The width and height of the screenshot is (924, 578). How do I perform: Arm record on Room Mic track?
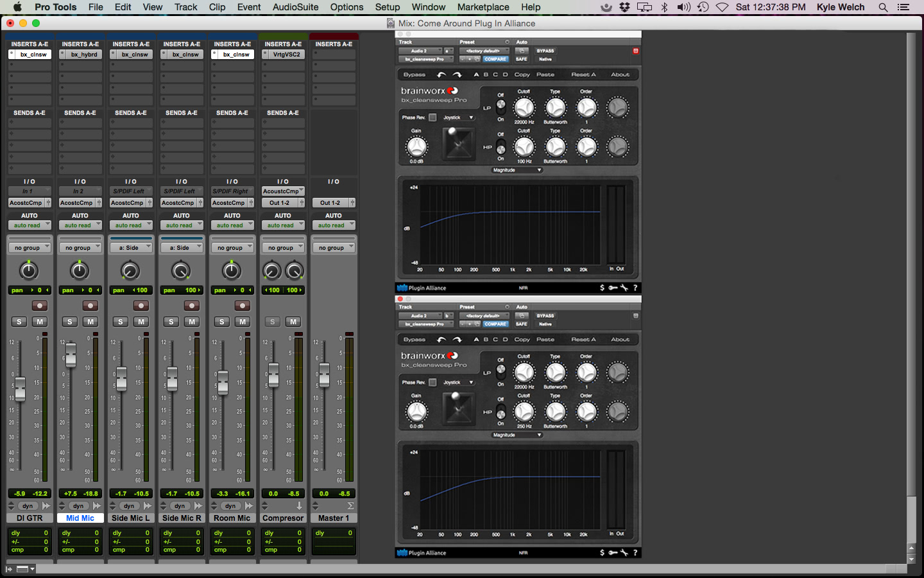(x=243, y=306)
